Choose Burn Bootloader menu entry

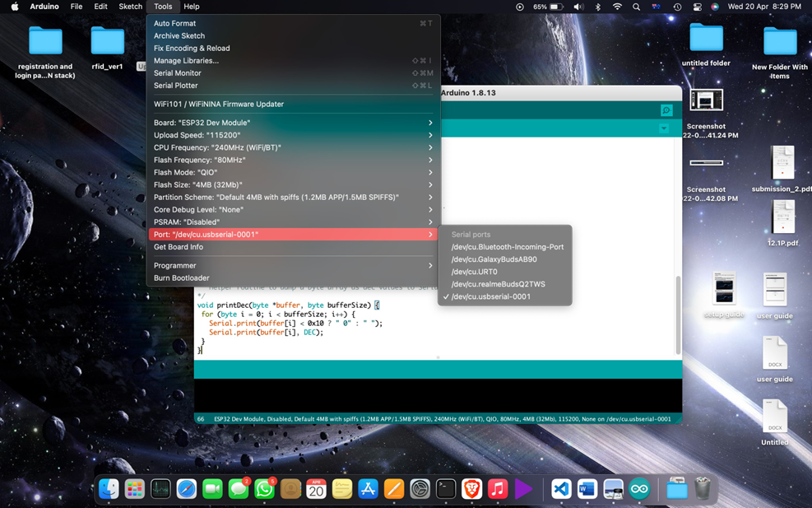coord(293,277)
